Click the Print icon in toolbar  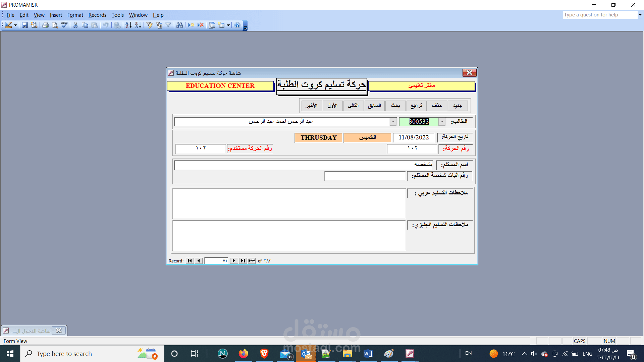[x=46, y=25]
